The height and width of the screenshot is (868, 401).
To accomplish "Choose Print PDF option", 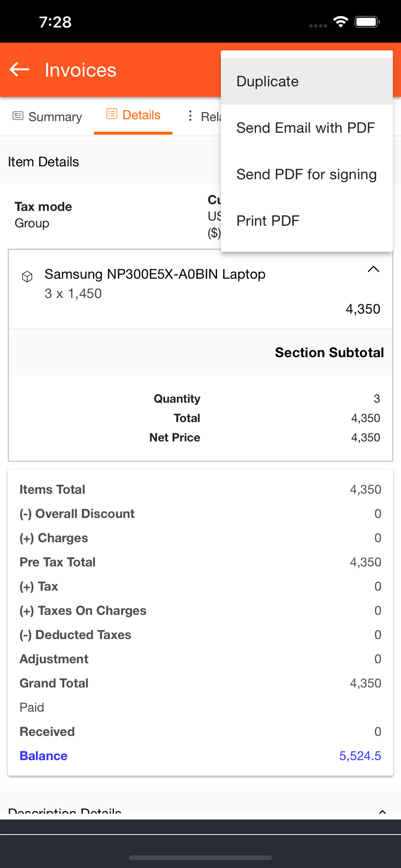I will point(268,221).
